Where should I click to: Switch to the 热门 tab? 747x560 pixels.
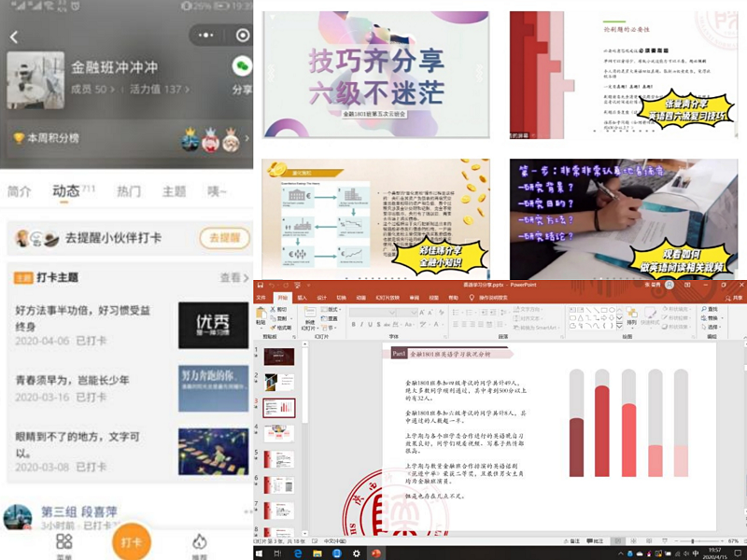[129, 191]
